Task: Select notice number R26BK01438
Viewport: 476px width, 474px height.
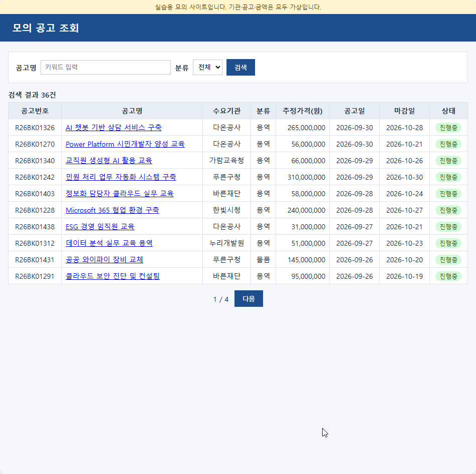Action: 35,227
